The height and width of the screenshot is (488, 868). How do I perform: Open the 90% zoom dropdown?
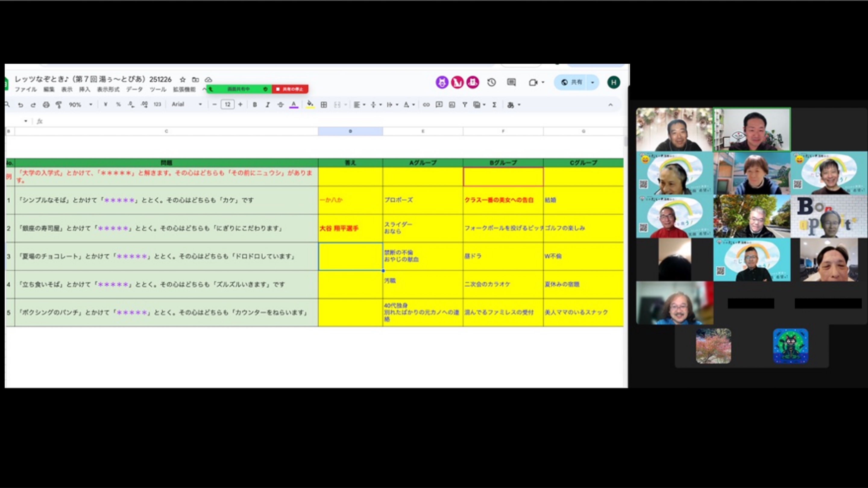80,105
